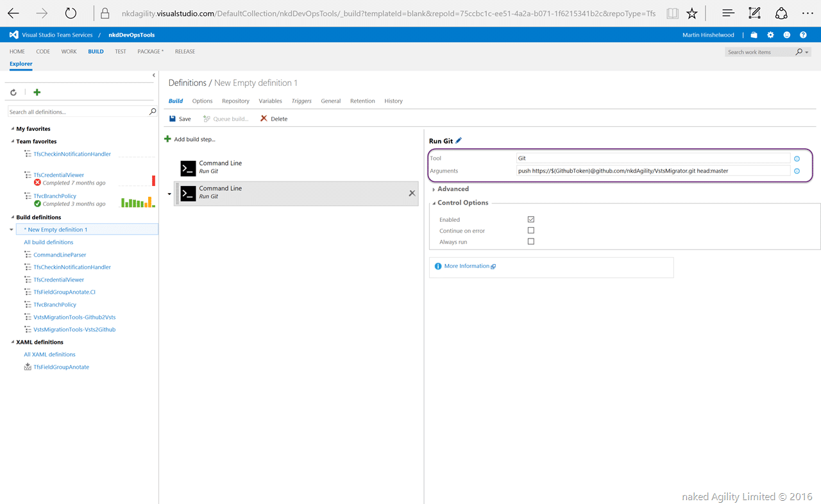821x504 pixels.
Task: Add page to favorites star
Action: (x=692, y=13)
